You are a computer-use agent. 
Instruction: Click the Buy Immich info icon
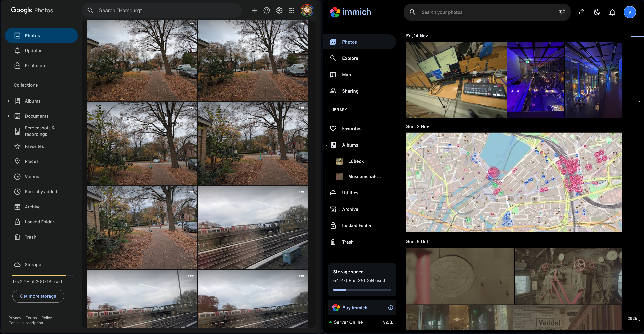point(390,308)
